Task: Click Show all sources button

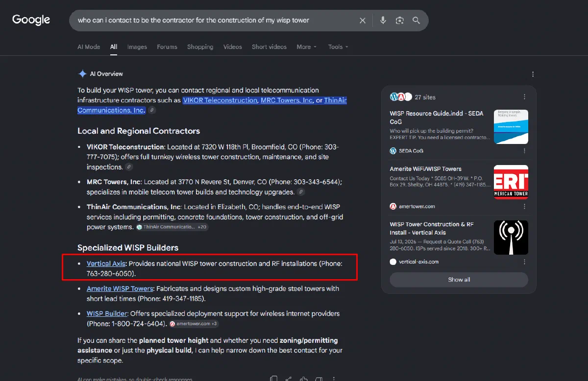Action: 459,280
